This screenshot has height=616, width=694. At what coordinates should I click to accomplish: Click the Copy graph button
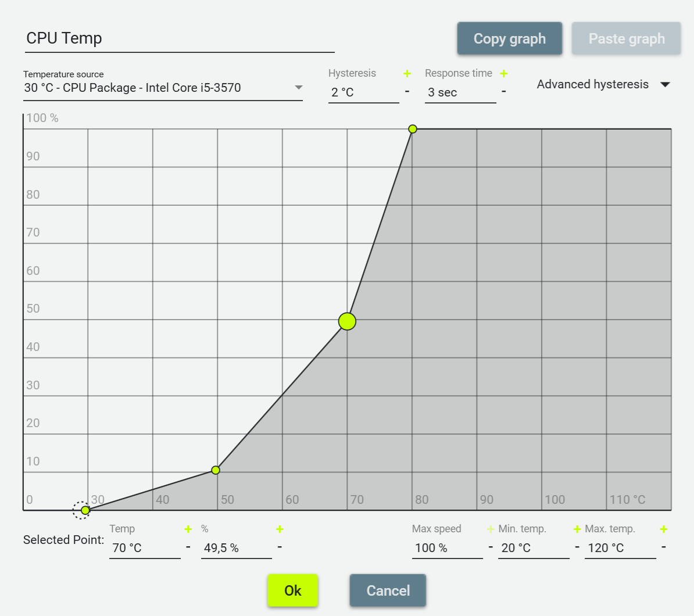click(509, 38)
